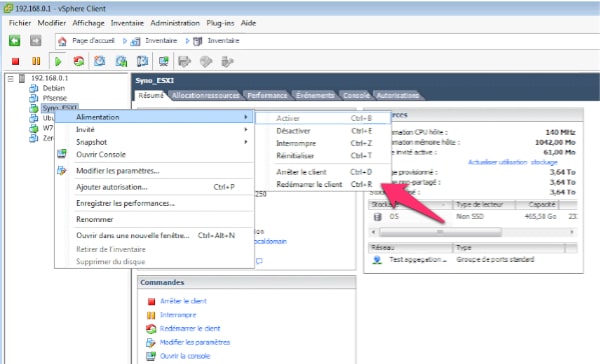Click the Page d'accueil home icon
This screenshot has height=364, width=600.
(62, 41)
